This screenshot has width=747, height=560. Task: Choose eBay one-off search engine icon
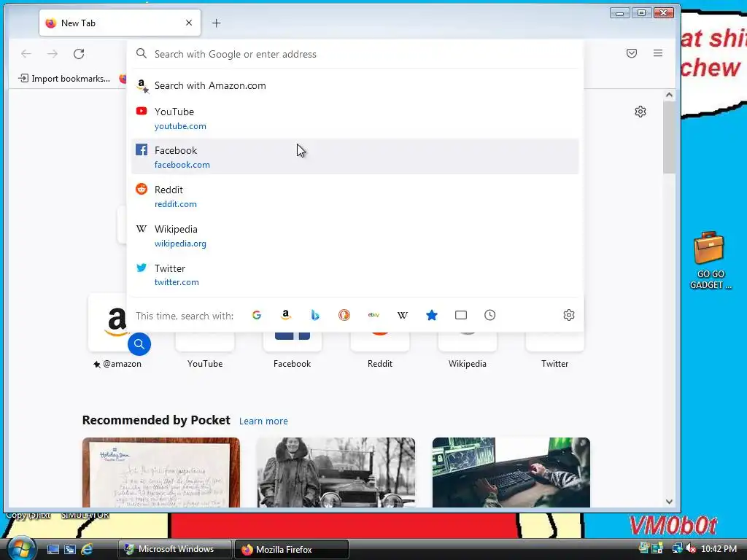pyautogui.click(x=373, y=315)
